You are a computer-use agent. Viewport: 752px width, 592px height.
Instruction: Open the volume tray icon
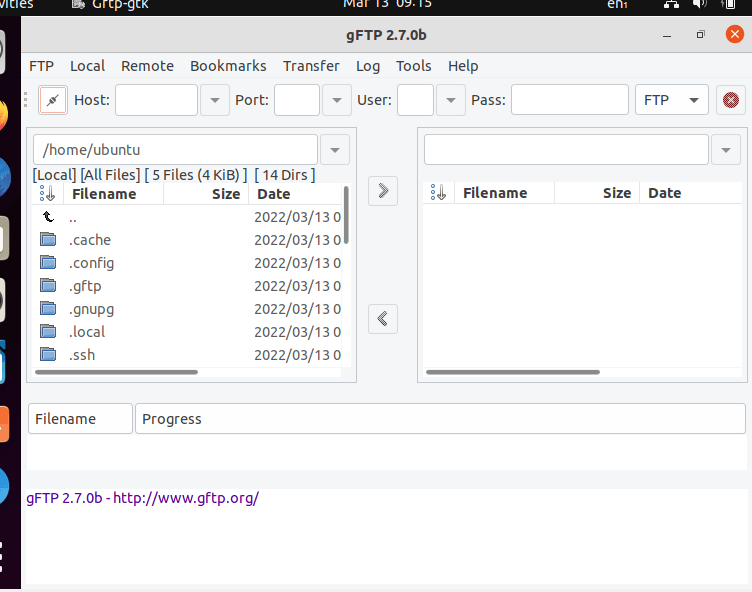[x=700, y=4]
